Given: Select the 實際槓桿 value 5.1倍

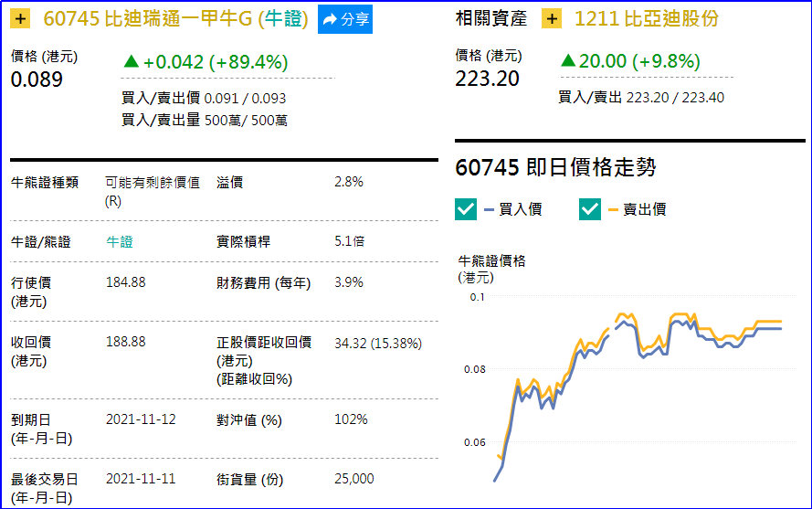Looking at the screenshot, I should [x=350, y=241].
